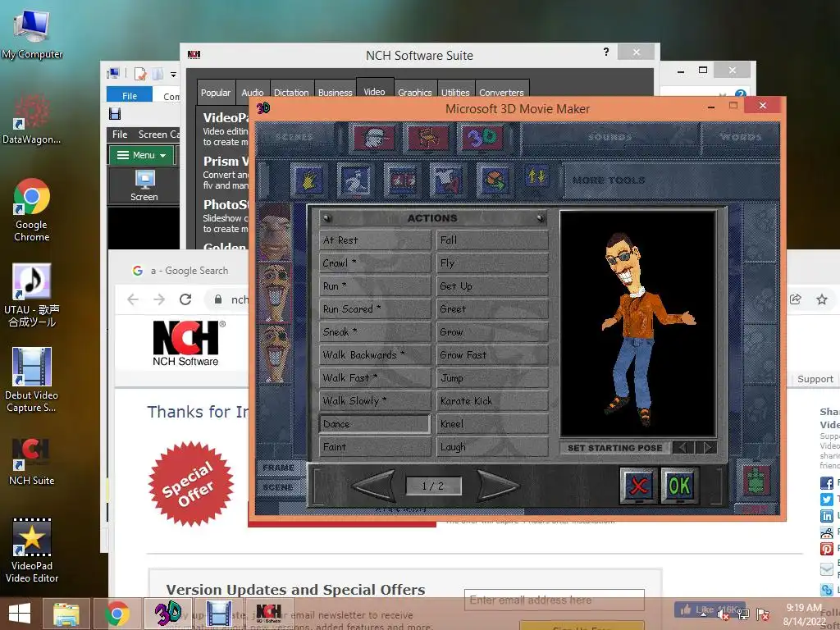
Task: Choose the Sneak action
Action: pos(375,332)
